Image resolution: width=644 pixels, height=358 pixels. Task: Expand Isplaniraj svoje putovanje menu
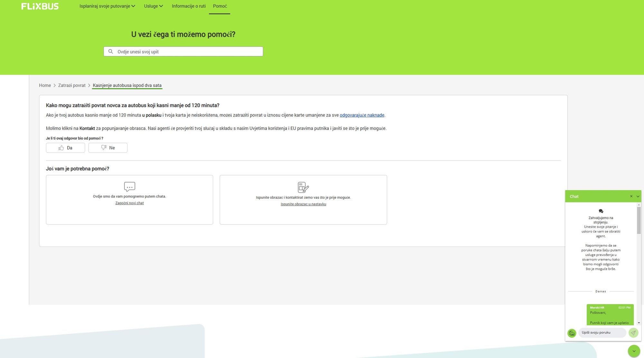coord(107,6)
